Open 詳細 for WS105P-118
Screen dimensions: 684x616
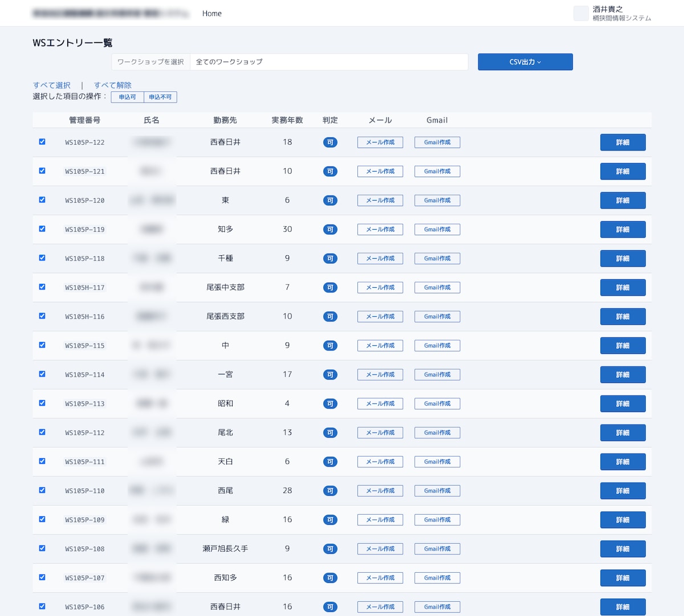(623, 259)
